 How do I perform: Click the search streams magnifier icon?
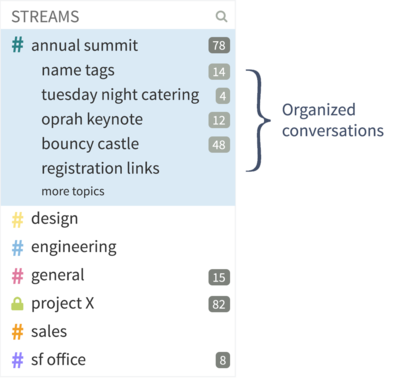(x=221, y=16)
